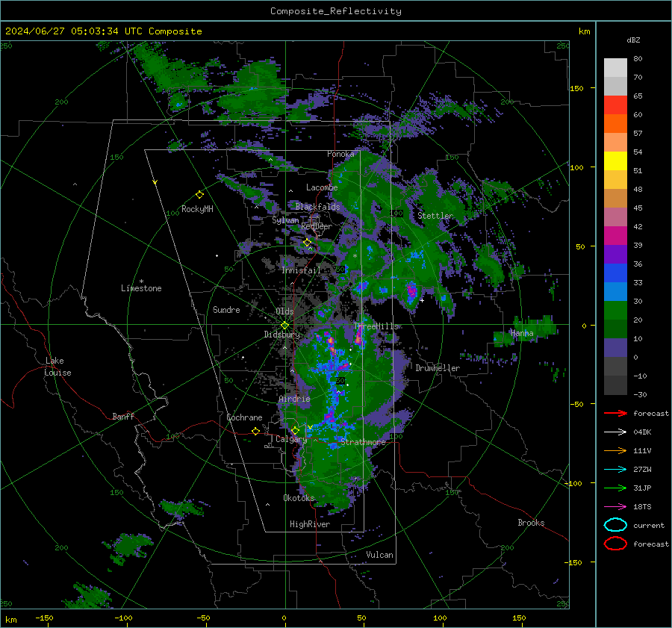Image resolution: width=672 pixels, height=628 pixels.
Task: Select yellow diamond marker beside RockyMH
Action: pos(199,195)
